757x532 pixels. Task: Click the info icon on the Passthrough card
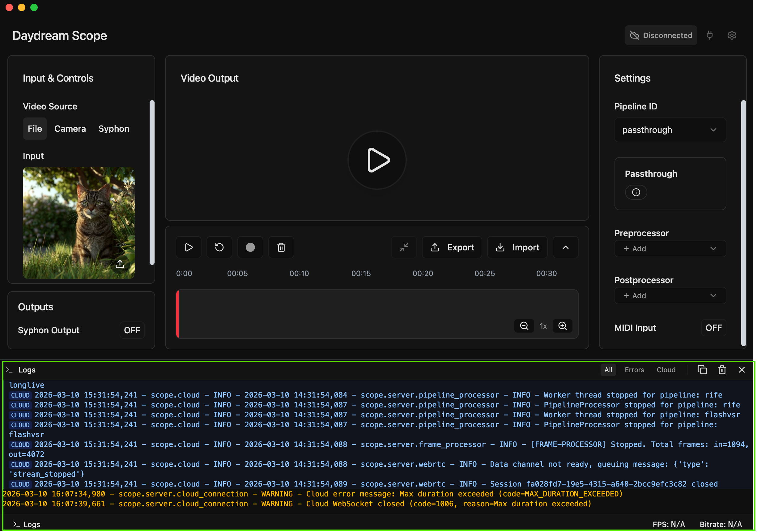point(636,192)
